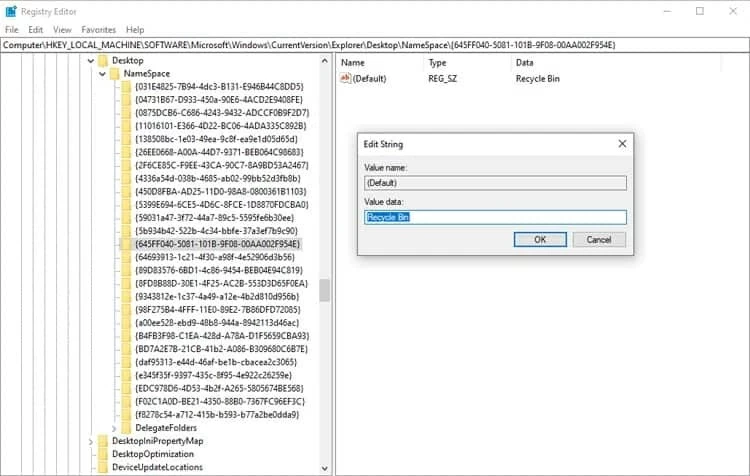Click the NameSpace key folder icon

click(x=114, y=74)
